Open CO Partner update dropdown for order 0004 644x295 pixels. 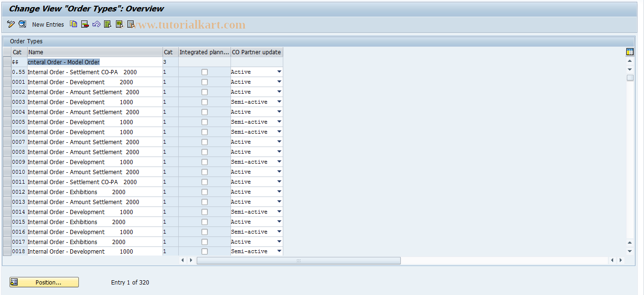pyautogui.click(x=279, y=112)
